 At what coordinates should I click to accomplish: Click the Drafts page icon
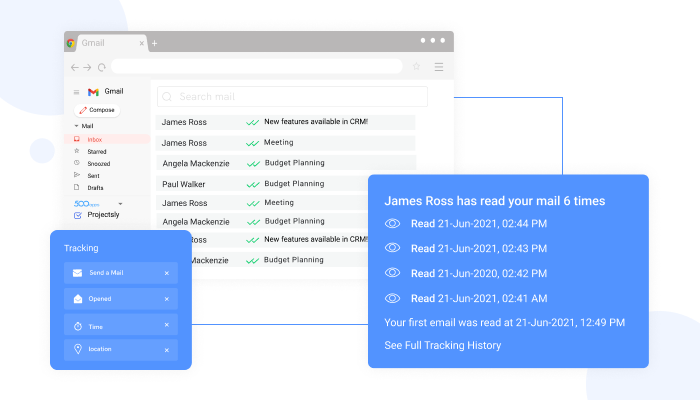click(77, 187)
